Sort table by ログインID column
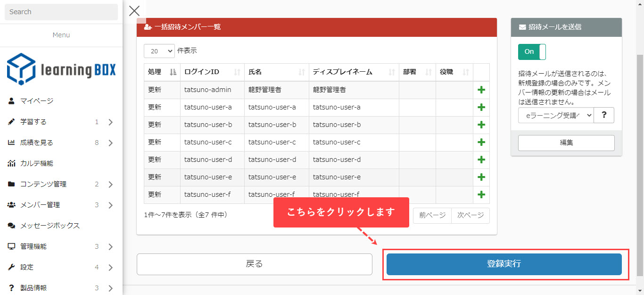 click(212, 72)
